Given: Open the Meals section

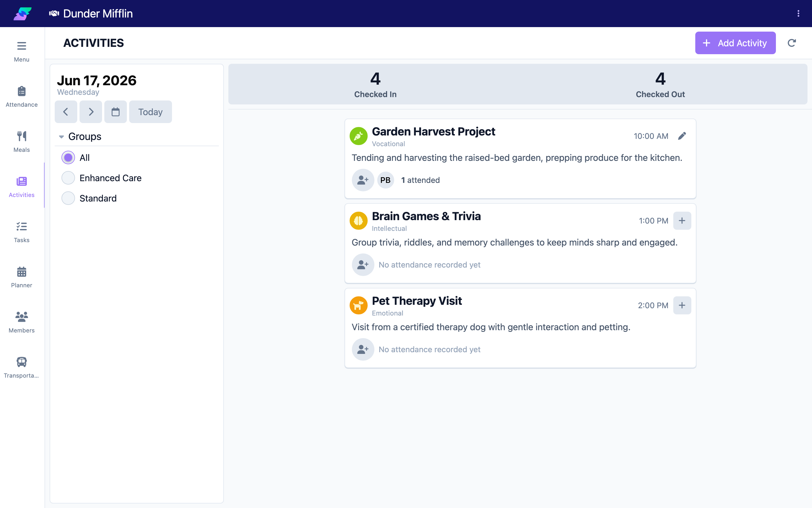Looking at the screenshot, I should [21, 142].
